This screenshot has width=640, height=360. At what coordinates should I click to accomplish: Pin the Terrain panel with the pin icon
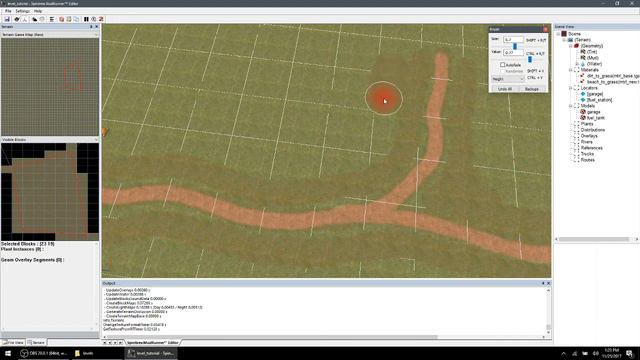click(91, 27)
